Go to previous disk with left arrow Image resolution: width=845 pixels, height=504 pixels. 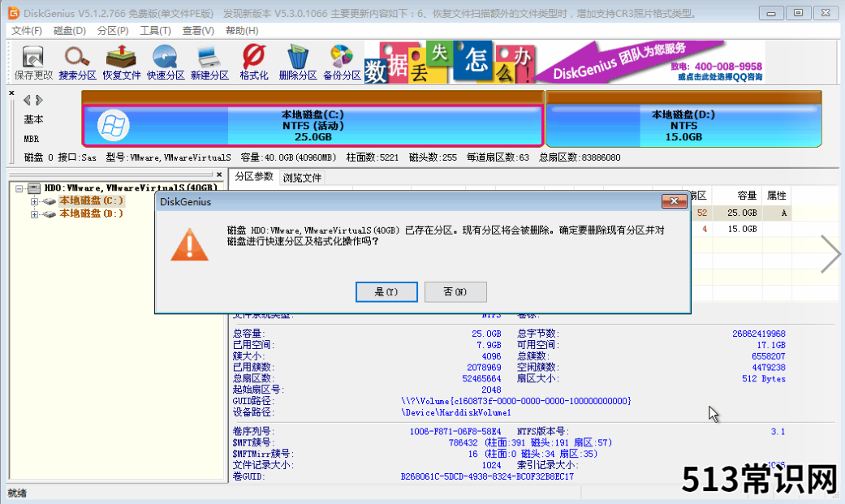tap(27, 100)
